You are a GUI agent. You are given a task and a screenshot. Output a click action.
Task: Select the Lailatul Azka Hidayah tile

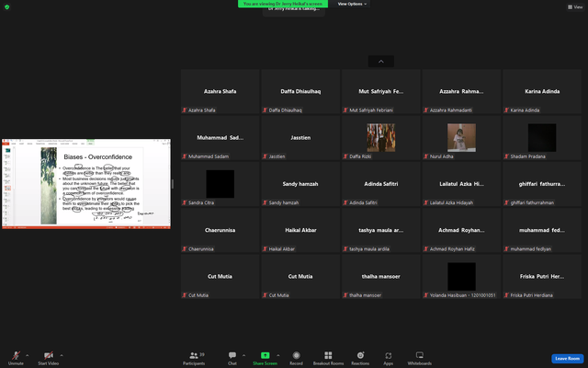click(461, 184)
